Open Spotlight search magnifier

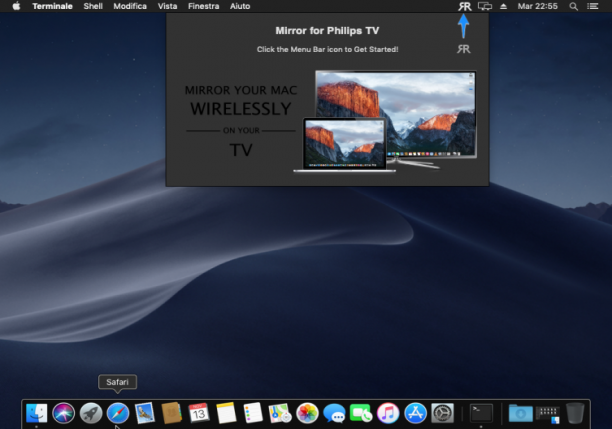point(573,6)
